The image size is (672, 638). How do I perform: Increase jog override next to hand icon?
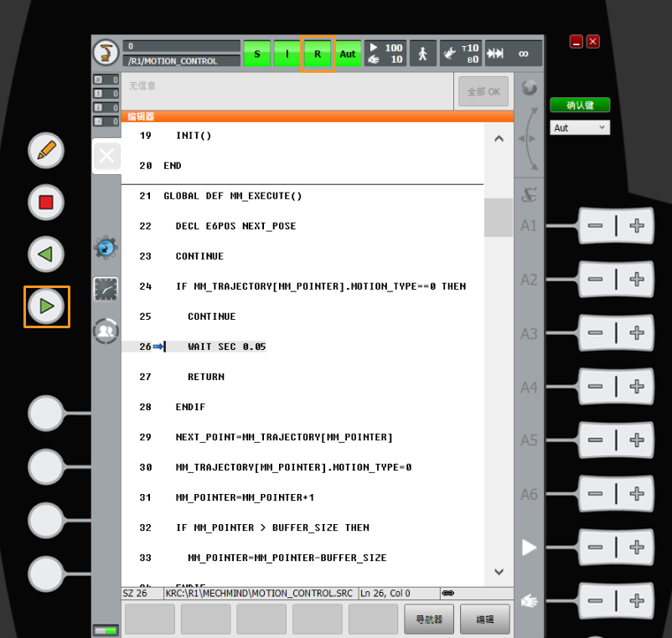pyautogui.click(x=637, y=600)
